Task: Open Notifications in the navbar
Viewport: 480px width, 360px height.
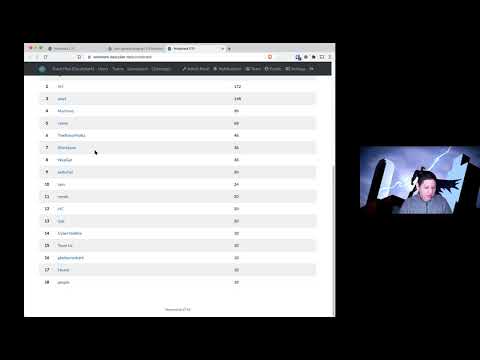Action: tap(227, 69)
